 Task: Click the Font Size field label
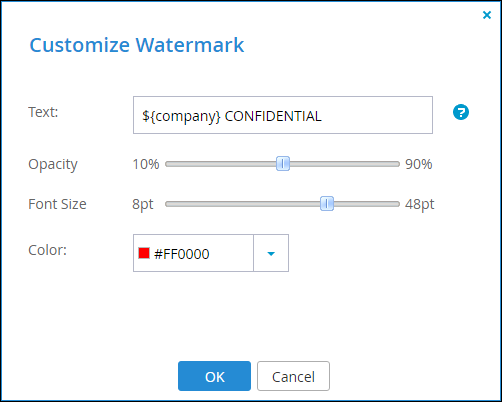[57, 204]
